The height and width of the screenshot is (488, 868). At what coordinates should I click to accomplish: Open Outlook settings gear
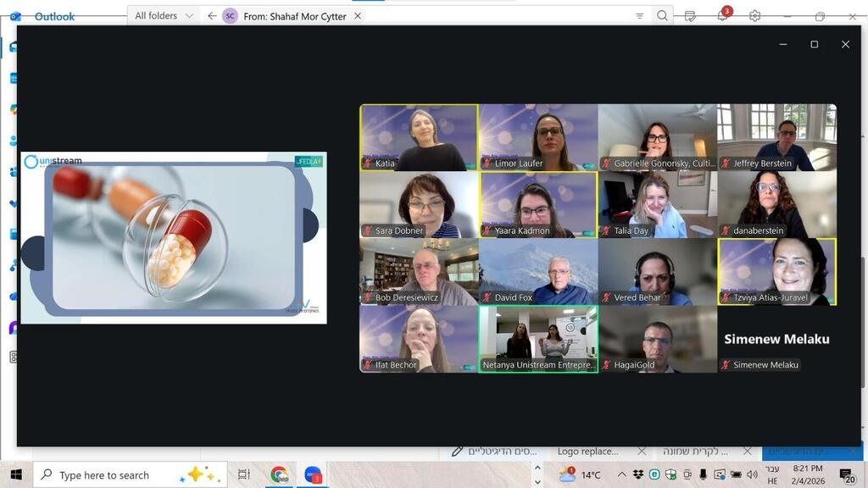pyautogui.click(x=754, y=16)
